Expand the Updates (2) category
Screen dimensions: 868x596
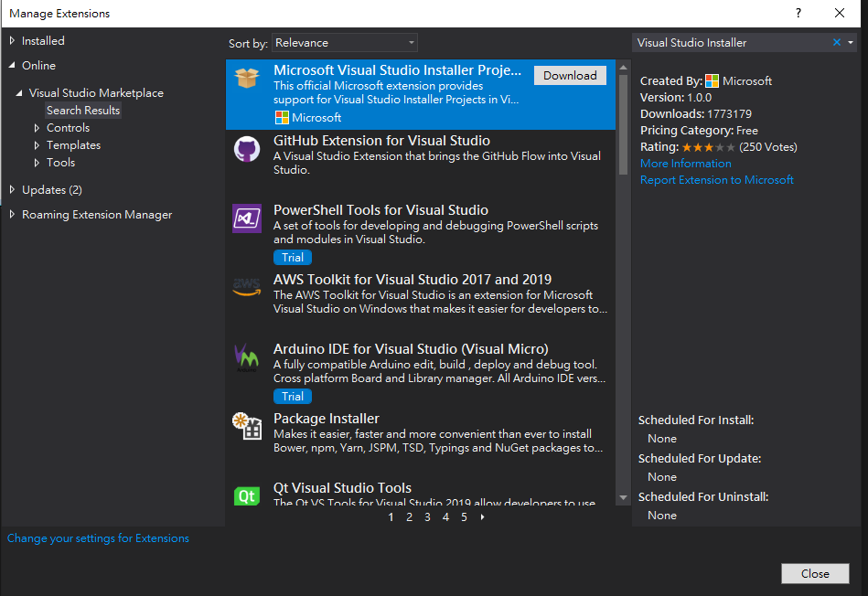point(12,189)
